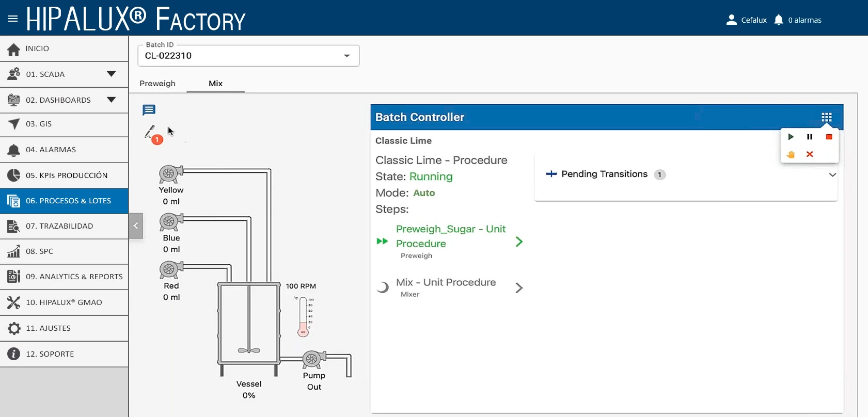Select the Red pump icon
Viewport: 868px width, 417px height.
(x=170, y=269)
